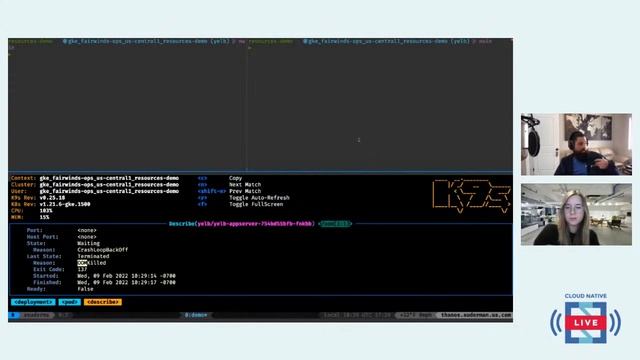640x360 pixels.
Task: Go to the <deployment> breadcrumb
Action: click(x=33, y=302)
